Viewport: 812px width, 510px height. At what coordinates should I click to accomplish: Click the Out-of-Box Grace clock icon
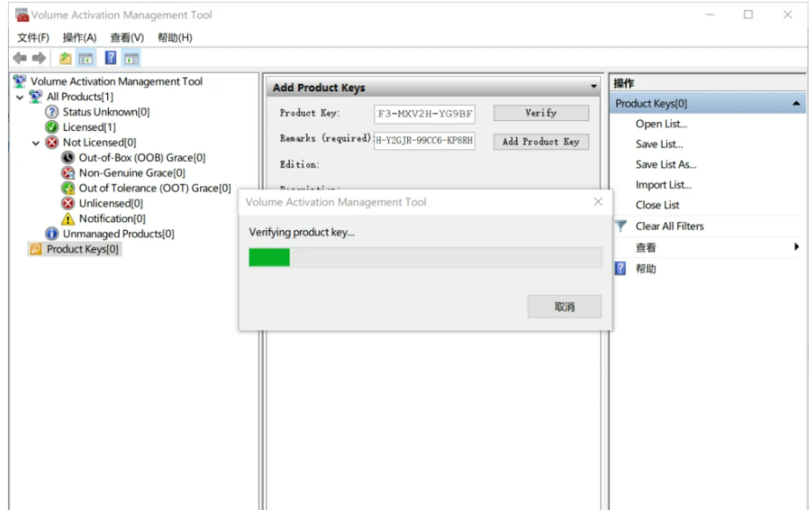(x=68, y=157)
